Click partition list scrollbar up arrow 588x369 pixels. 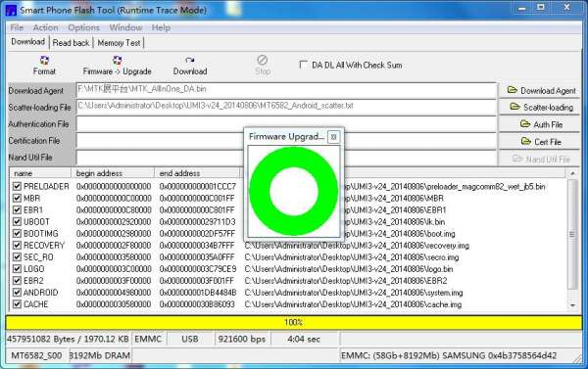click(572, 173)
